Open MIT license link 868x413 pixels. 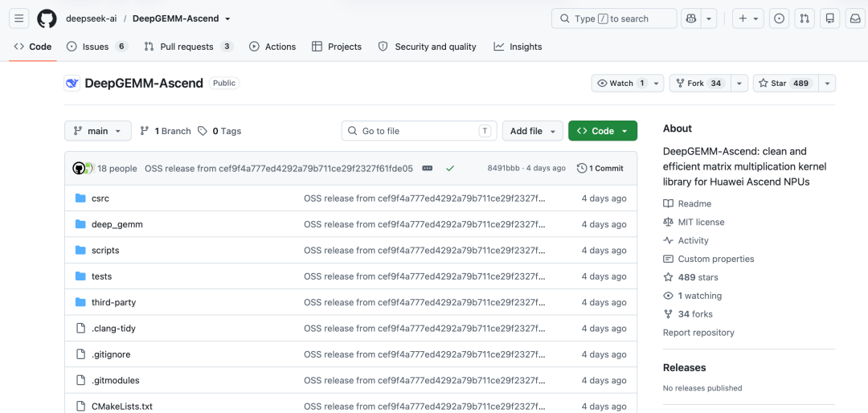coord(694,222)
